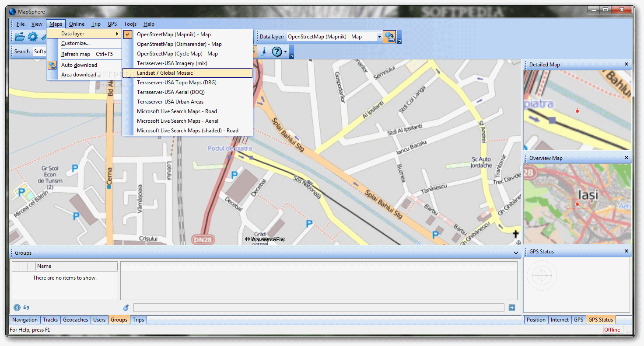Screen dimensions: 644x346
Task: Click the open folder toolbar icon
Action: click(20, 37)
